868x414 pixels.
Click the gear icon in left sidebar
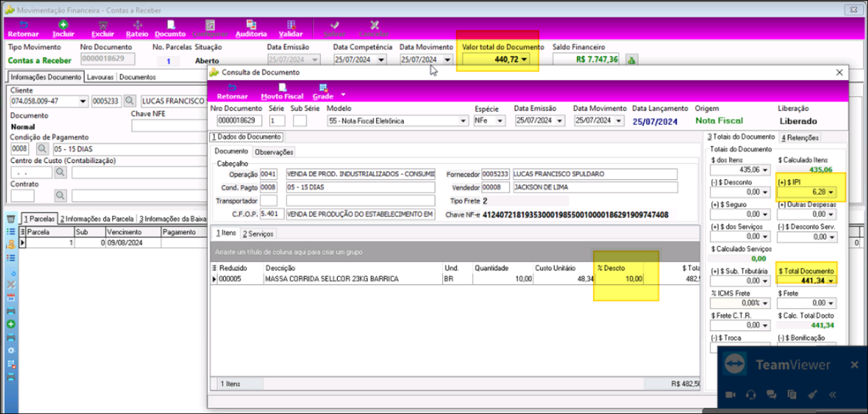coord(11,350)
